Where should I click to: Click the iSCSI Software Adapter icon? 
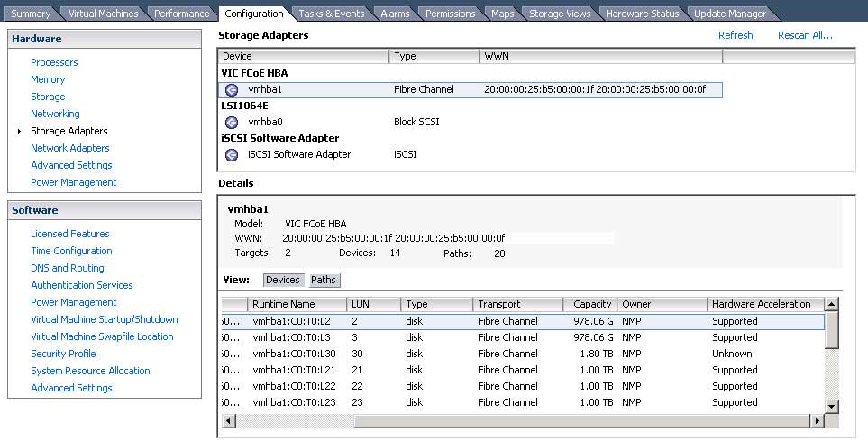232,155
